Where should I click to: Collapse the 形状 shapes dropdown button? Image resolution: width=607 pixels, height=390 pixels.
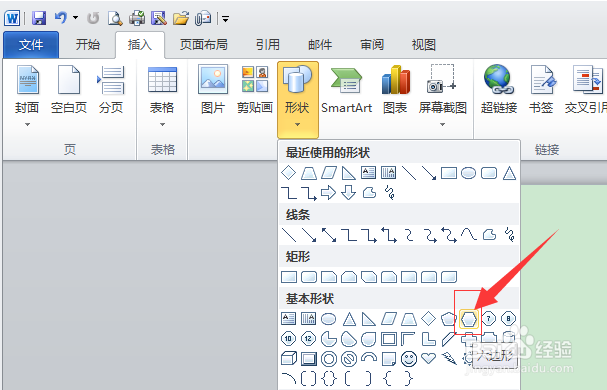click(298, 99)
